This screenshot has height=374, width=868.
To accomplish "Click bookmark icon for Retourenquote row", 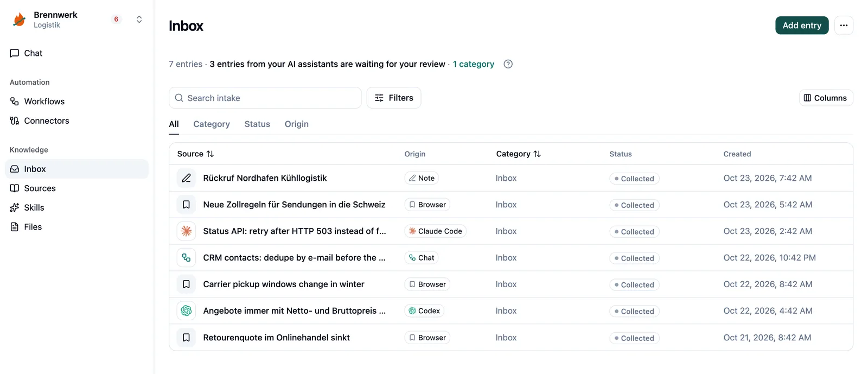I will pos(186,338).
